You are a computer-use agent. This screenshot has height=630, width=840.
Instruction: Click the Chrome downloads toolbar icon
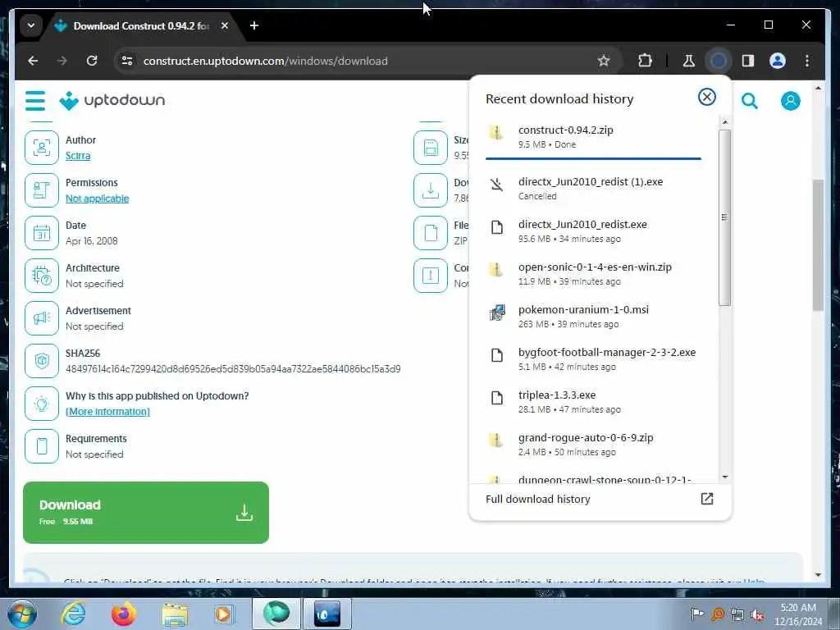click(719, 61)
